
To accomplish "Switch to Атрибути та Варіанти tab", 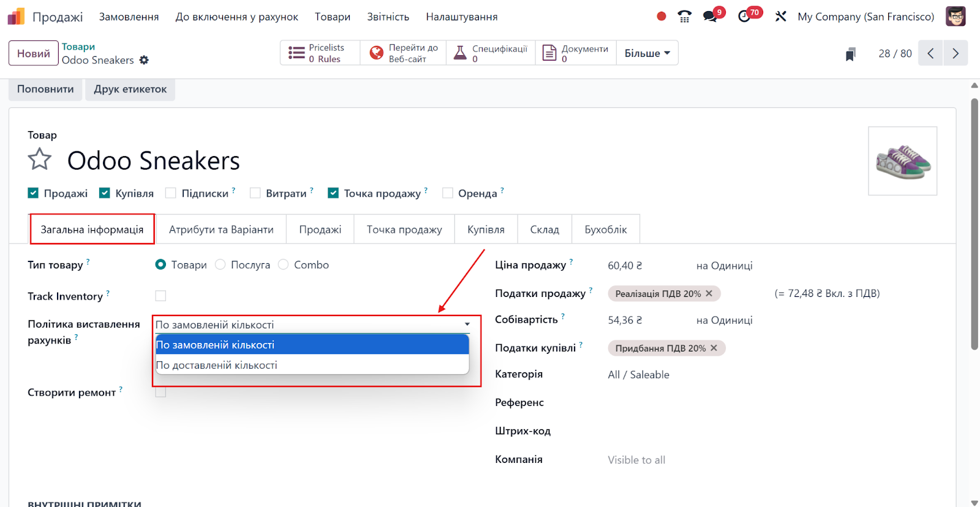I will pos(221,230).
